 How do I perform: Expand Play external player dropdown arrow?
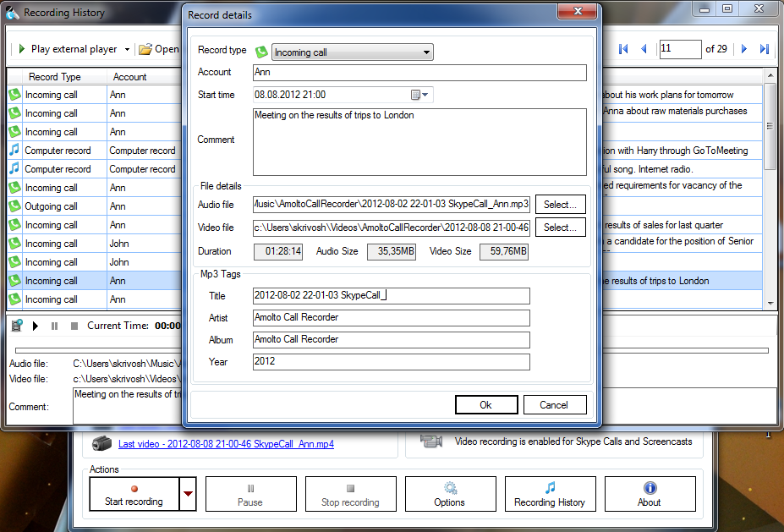point(128,50)
